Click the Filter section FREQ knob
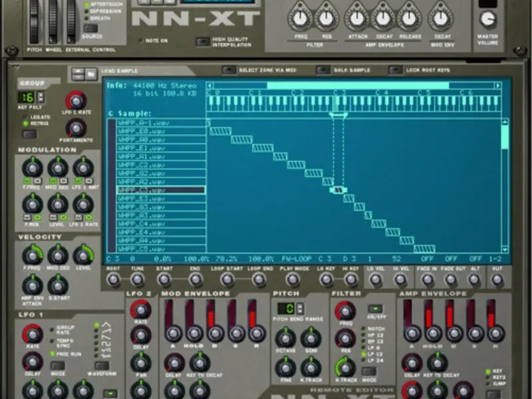Screen dimensions: 532x399 point(345,311)
